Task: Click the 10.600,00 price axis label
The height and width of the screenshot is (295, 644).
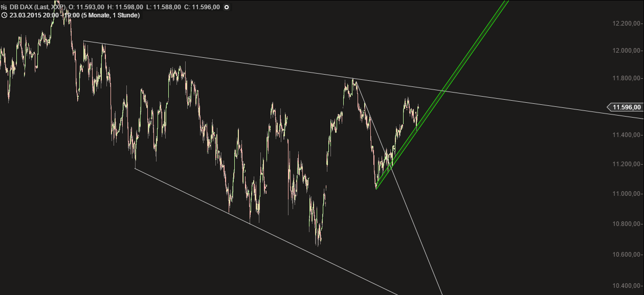Action: tap(627, 255)
